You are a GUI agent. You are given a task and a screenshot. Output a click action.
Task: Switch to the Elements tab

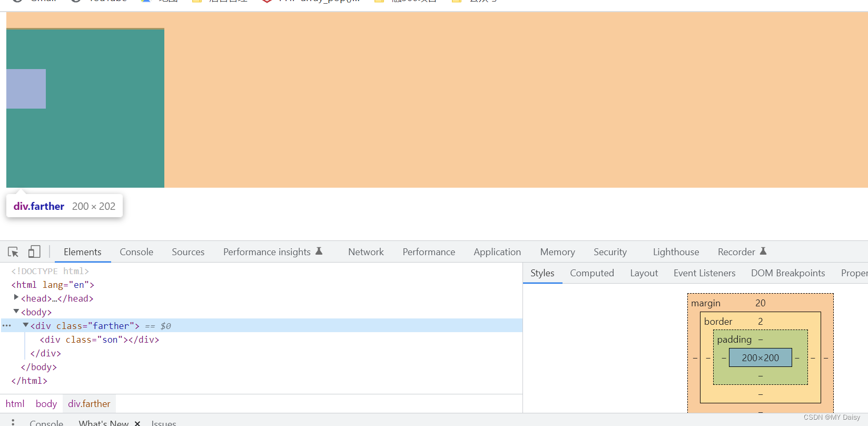pos(82,252)
